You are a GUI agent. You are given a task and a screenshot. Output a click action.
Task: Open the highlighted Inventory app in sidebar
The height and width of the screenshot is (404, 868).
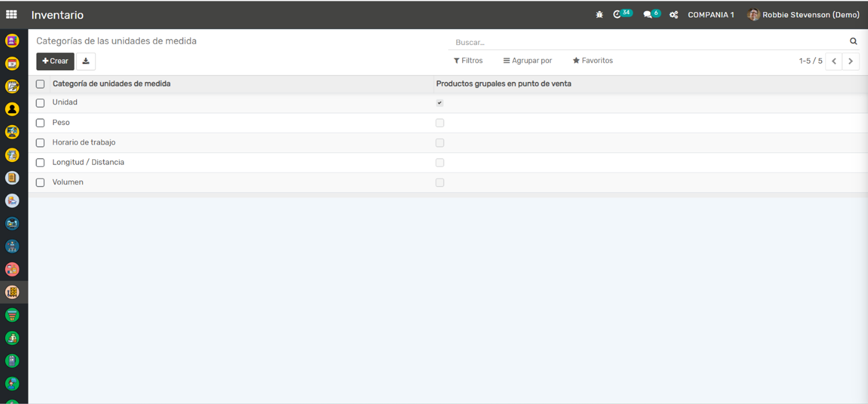pyautogui.click(x=12, y=292)
